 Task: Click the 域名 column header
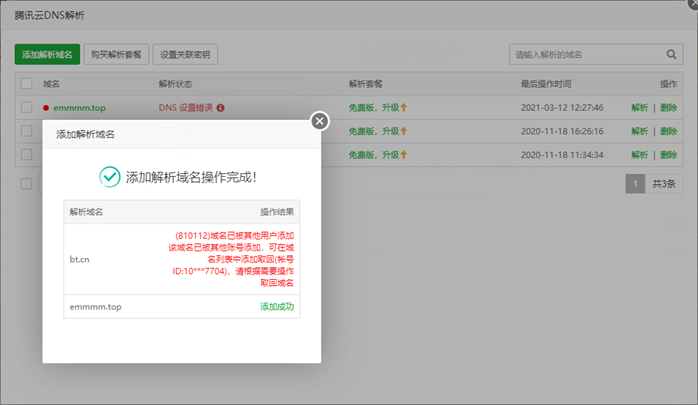(51, 84)
